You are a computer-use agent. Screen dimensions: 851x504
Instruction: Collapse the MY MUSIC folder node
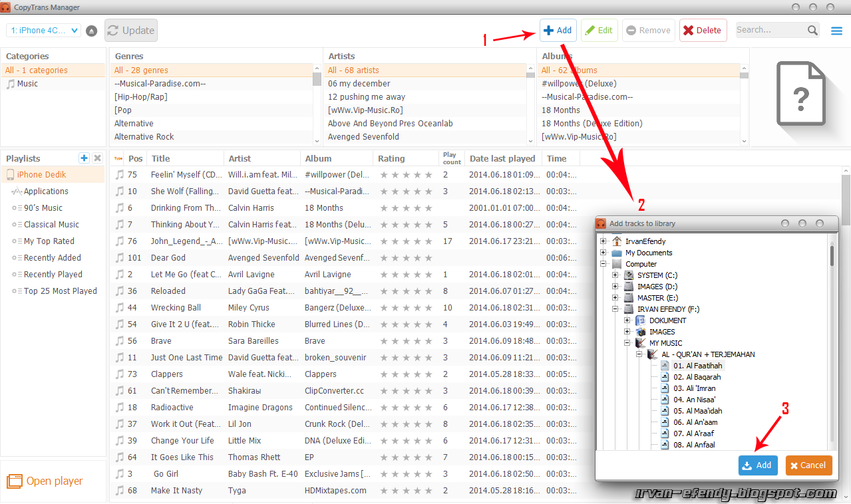627,343
